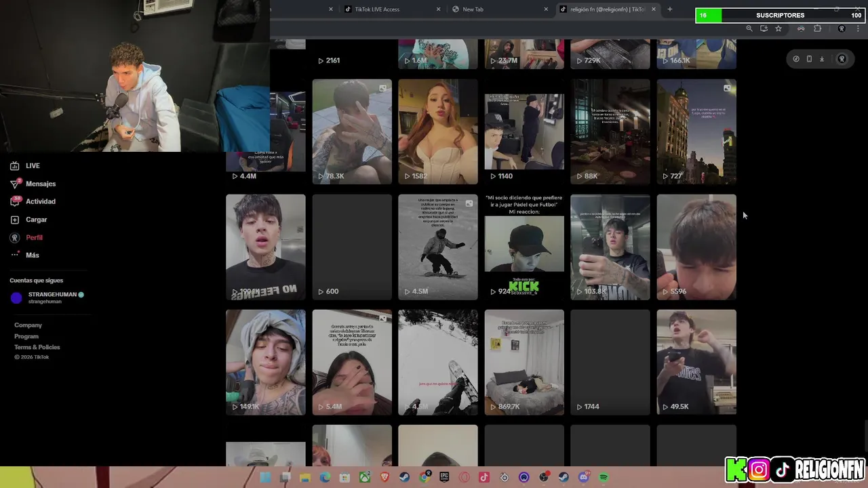Close the religión fn TikTok tab
The width and height of the screenshot is (868, 488).
[654, 9]
